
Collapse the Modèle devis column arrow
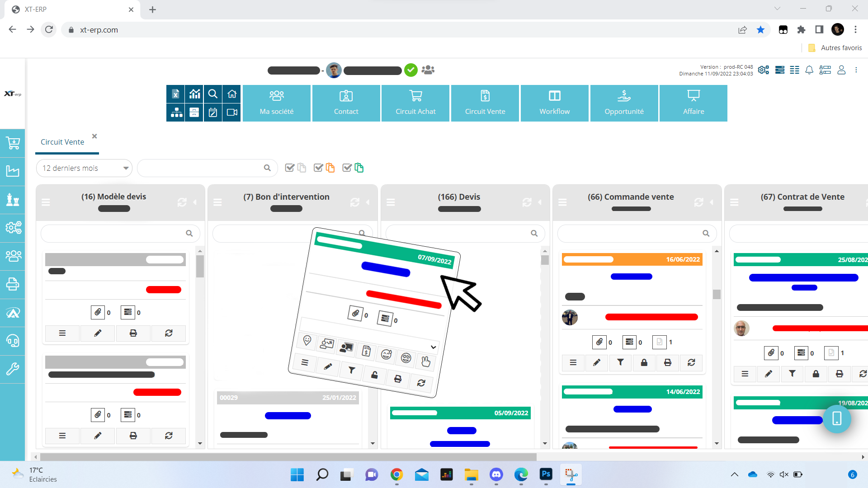[195, 202]
